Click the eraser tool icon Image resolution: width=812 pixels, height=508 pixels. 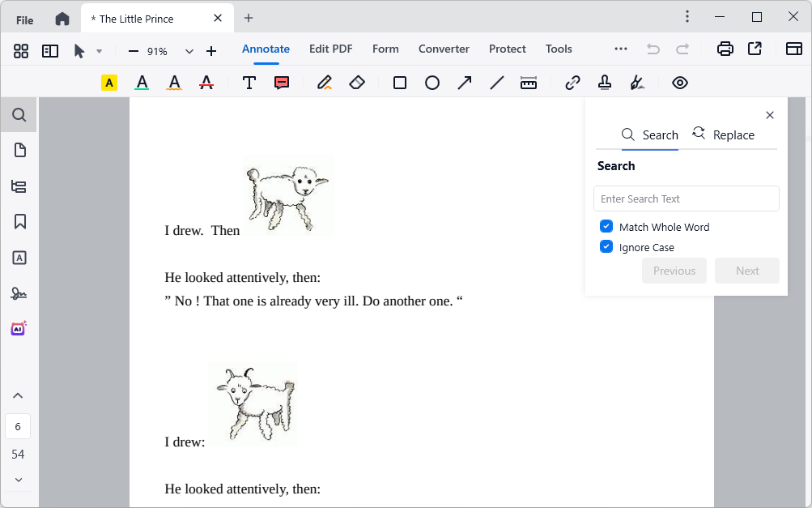357,83
